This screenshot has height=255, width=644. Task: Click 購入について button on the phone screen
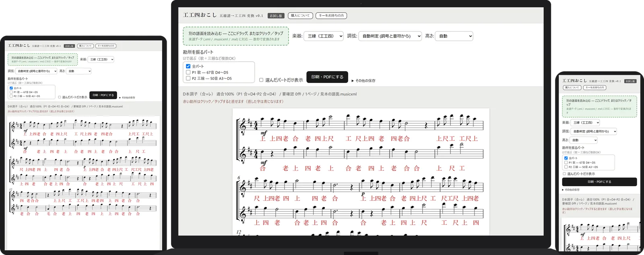click(572, 87)
